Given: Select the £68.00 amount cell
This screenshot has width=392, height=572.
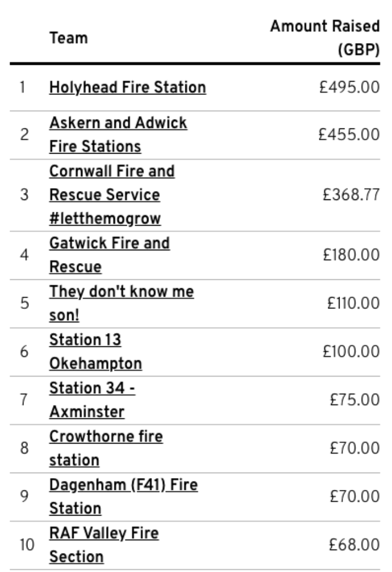Looking at the screenshot, I should [354, 545].
